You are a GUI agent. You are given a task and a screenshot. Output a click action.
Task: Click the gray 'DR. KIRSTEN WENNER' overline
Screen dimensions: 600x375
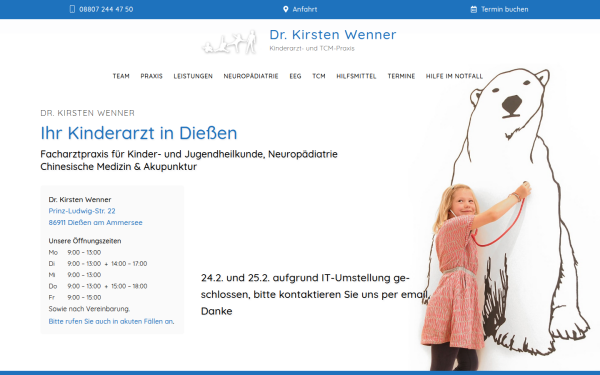coord(88,113)
